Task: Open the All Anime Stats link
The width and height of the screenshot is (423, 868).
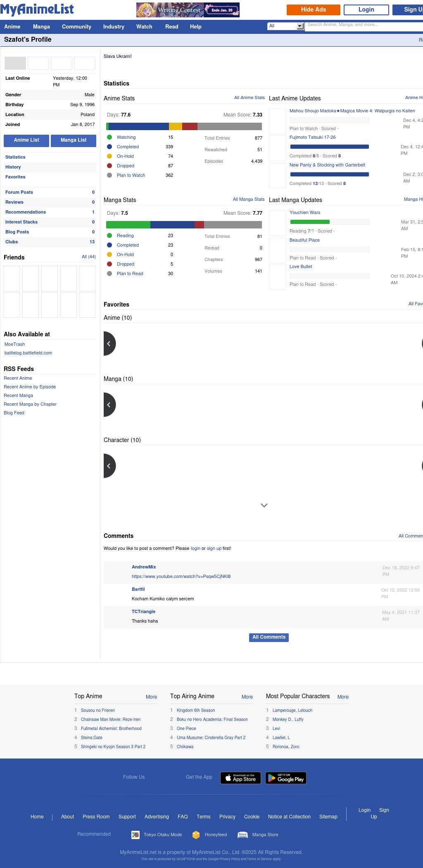Action: point(249,98)
